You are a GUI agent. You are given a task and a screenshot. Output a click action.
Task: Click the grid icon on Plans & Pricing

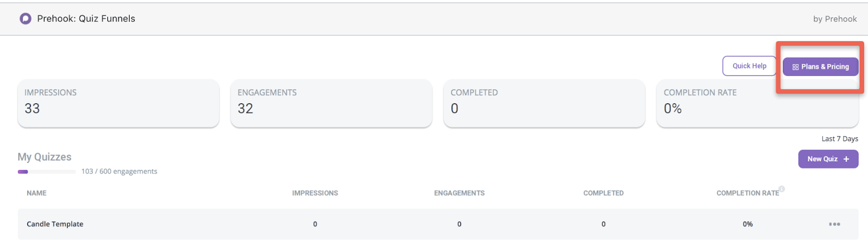point(795,67)
